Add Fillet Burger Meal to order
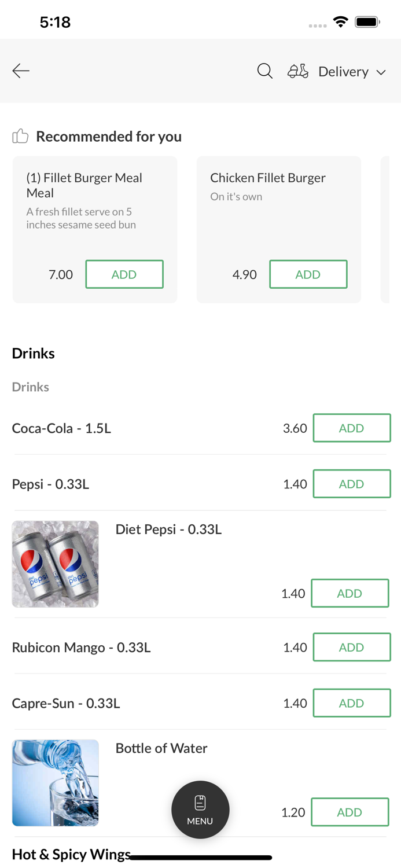 coord(124,274)
